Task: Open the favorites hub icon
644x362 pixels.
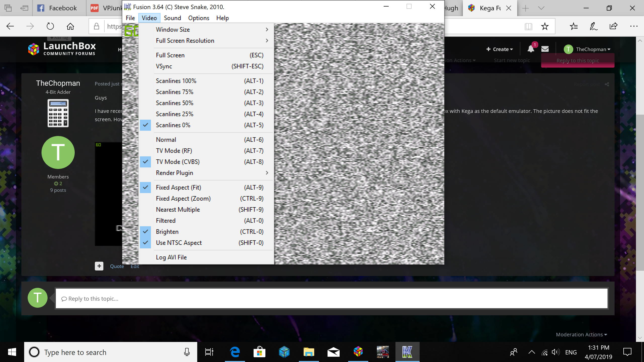Action: (574, 26)
